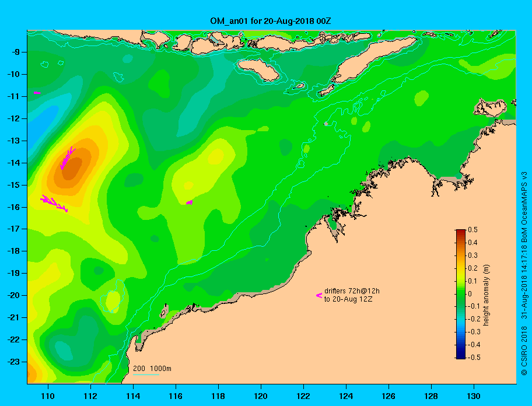
Task: Click the "200 1000m" depth contour label
Action: tap(152, 369)
